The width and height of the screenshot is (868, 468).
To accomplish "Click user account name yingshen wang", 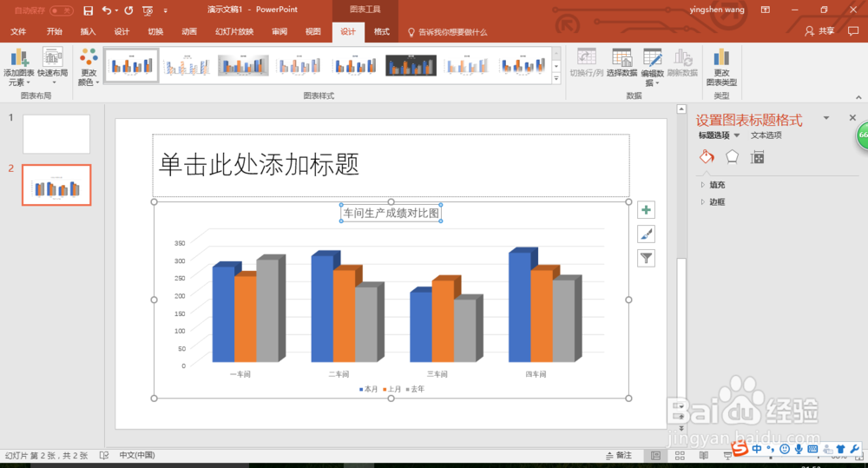I will 717,10.
